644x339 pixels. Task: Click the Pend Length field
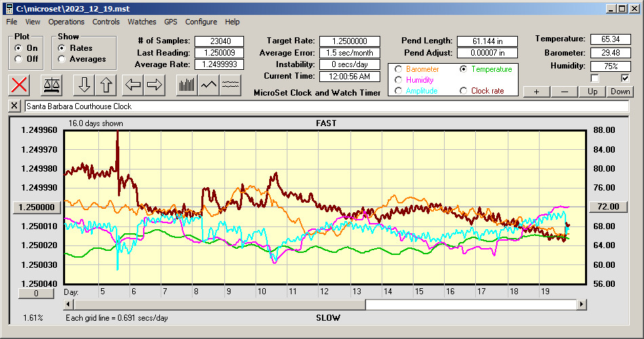(487, 41)
